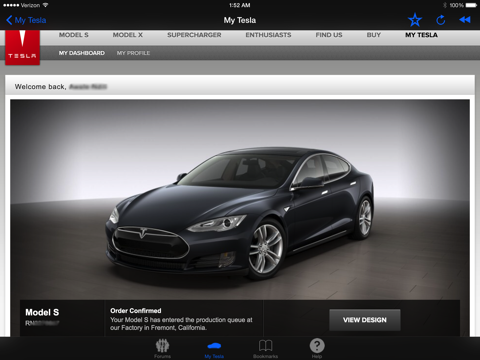Click the Tesla logo
Viewport: 480px width, 360px height.
pos(22,47)
